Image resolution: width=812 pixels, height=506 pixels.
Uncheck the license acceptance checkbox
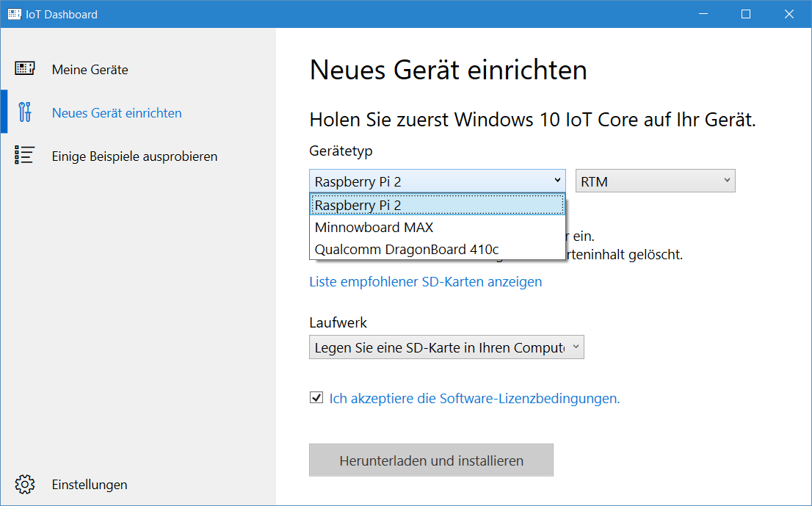[316, 398]
